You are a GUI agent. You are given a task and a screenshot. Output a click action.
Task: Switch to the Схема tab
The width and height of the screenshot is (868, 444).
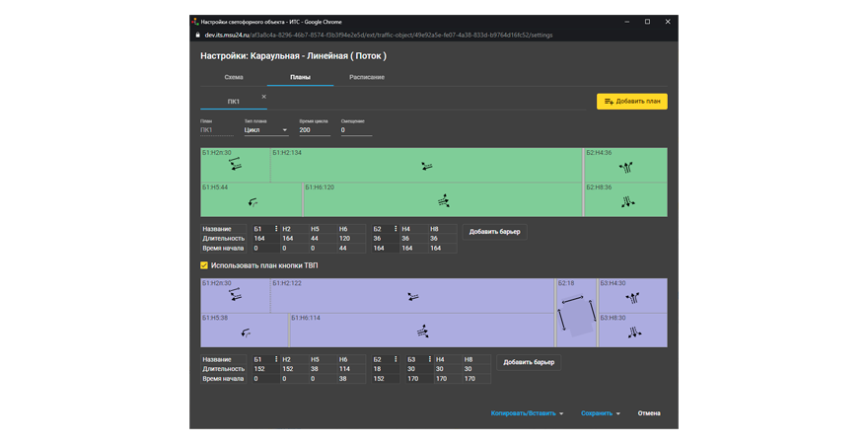click(x=234, y=77)
